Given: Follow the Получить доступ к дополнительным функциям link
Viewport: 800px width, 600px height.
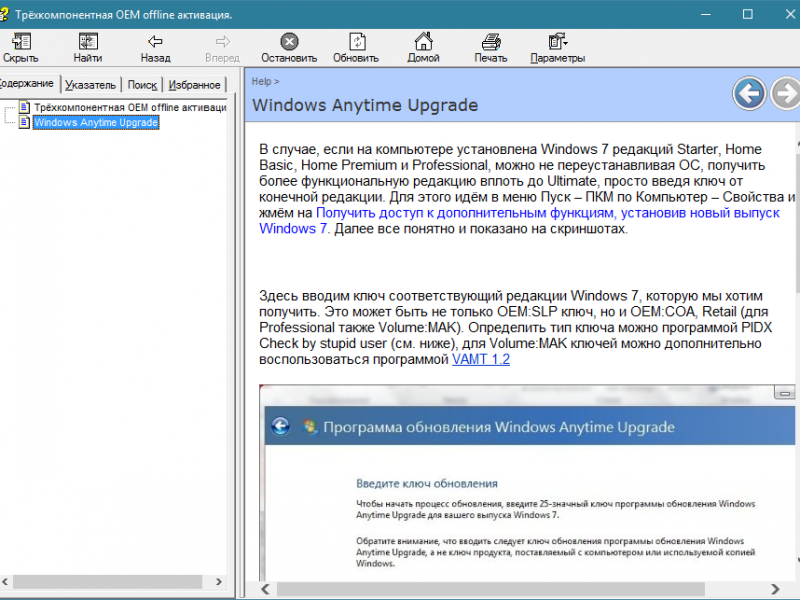Looking at the screenshot, I should tap(519, 220).
